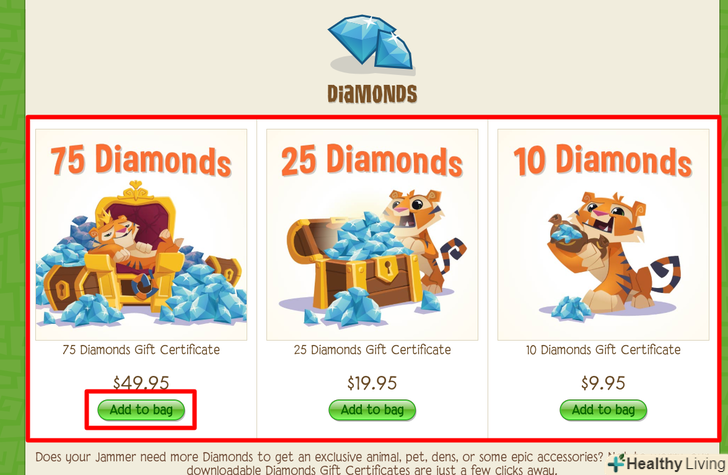Select the 75 Diamonds Gift Certificate title

pyautogui.click(x=141, y=350)
